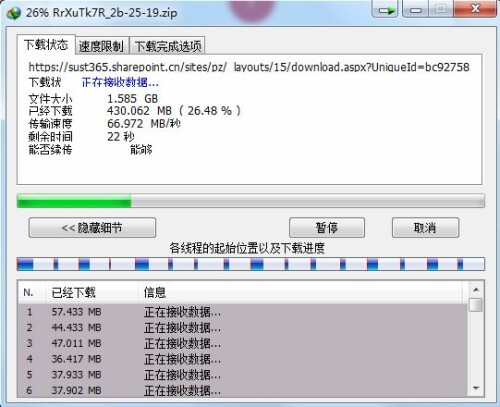This screenshot has width=500, height=407.
Task: Click the green download progress bar
Action: click(x=251, y=201)
